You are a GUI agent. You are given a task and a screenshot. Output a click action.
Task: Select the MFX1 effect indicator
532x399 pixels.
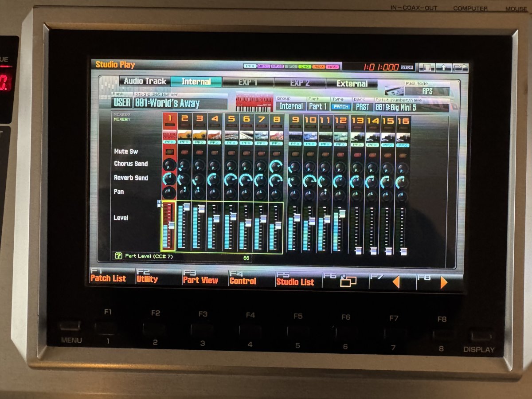tap(263, 66)
